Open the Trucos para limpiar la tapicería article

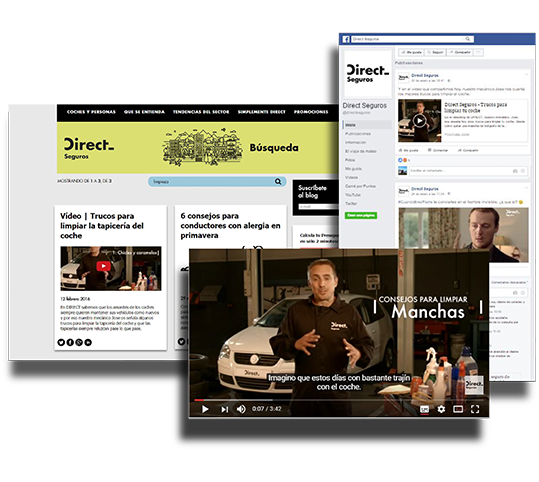coord(102,226)
